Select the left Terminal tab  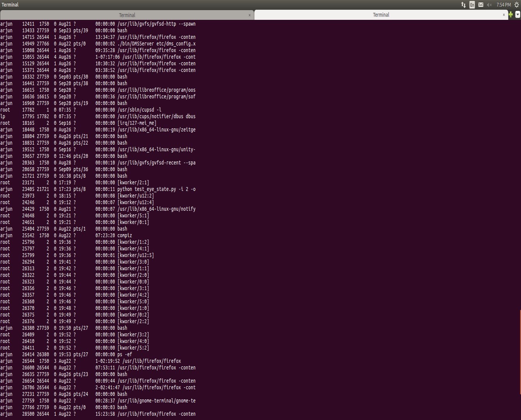tap(127, 15)
